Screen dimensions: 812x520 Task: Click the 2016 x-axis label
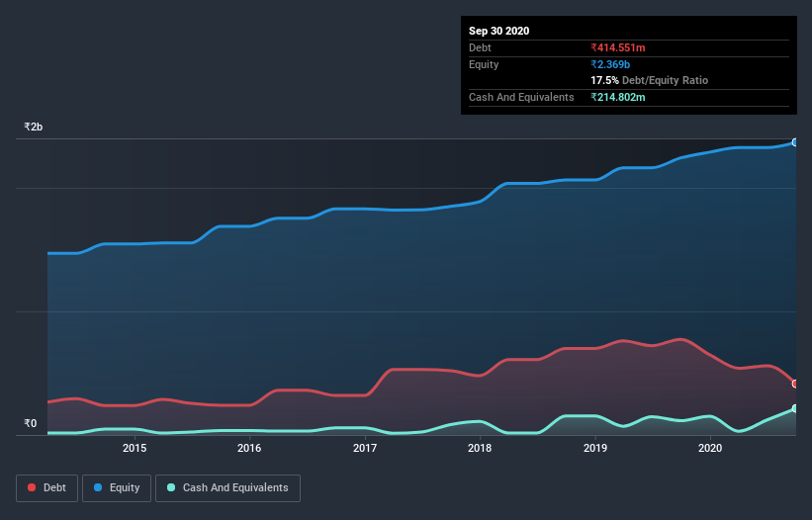click(249, 448)
